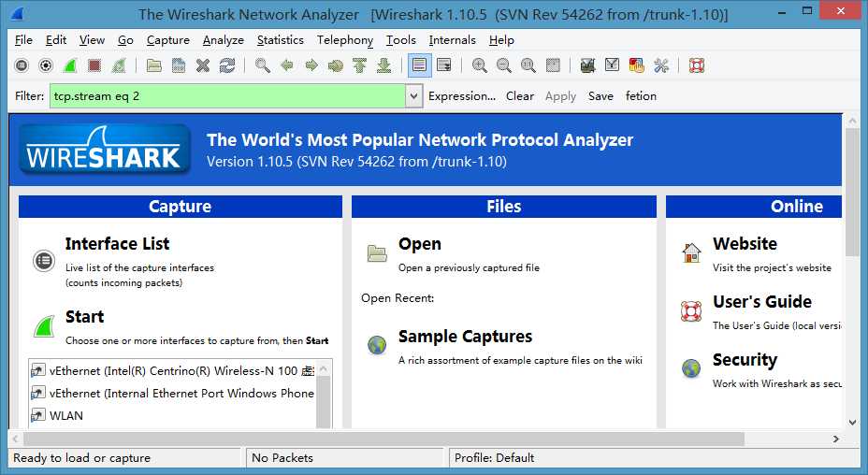
Task: Open the Edit menu
Action: [56, 40]
